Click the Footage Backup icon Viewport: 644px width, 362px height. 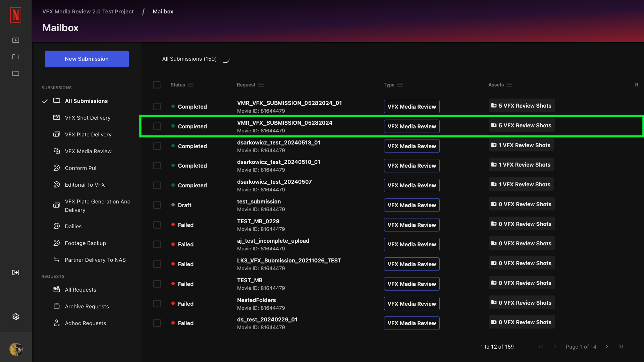point(57,243)
